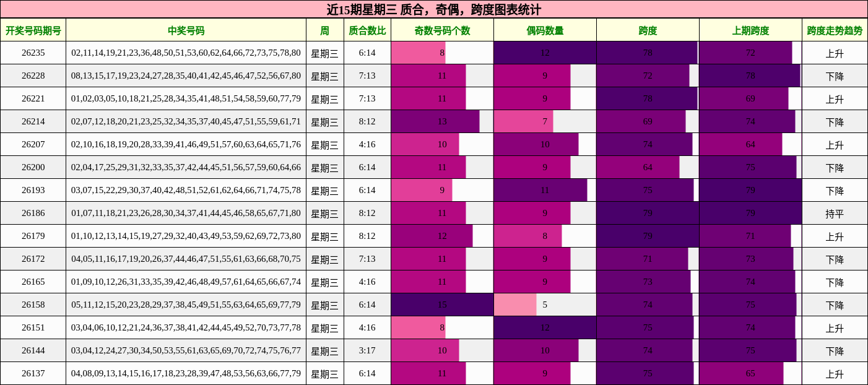The image size is (868, 385).
Task: Select issue number 26179
Action: (x=33, y=236)
